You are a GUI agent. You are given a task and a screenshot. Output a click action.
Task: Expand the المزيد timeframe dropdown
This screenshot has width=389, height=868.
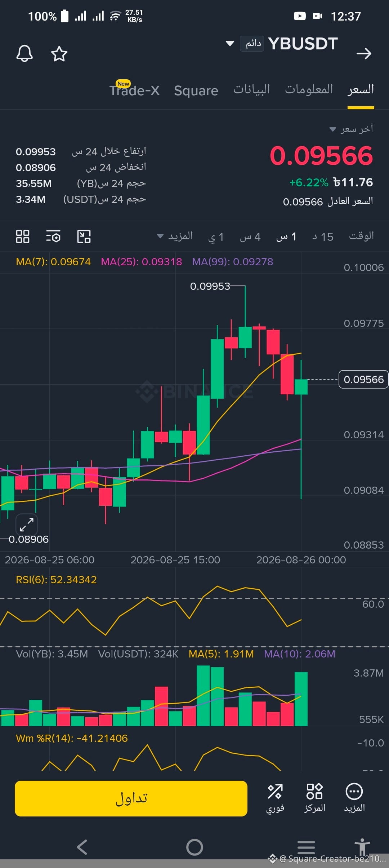tap(175, 236)
